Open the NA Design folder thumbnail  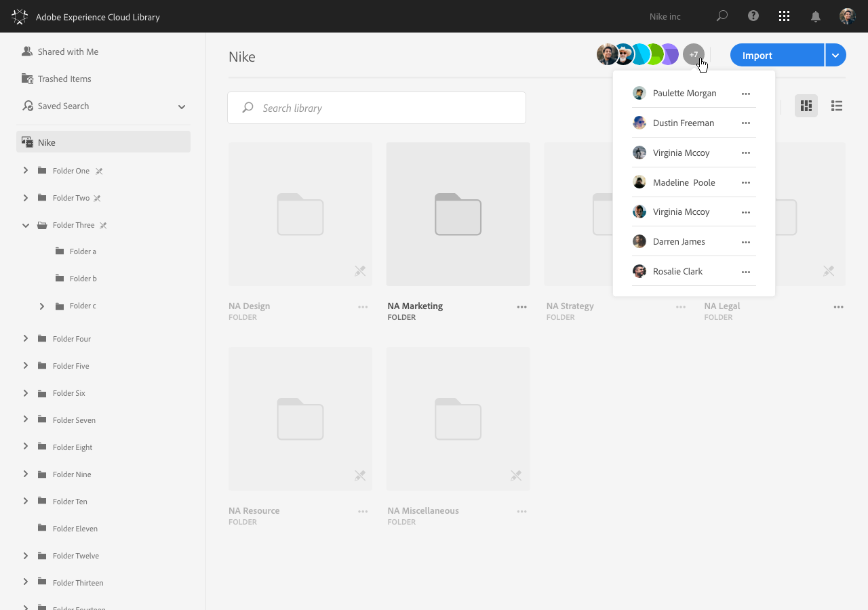[300, 214]
